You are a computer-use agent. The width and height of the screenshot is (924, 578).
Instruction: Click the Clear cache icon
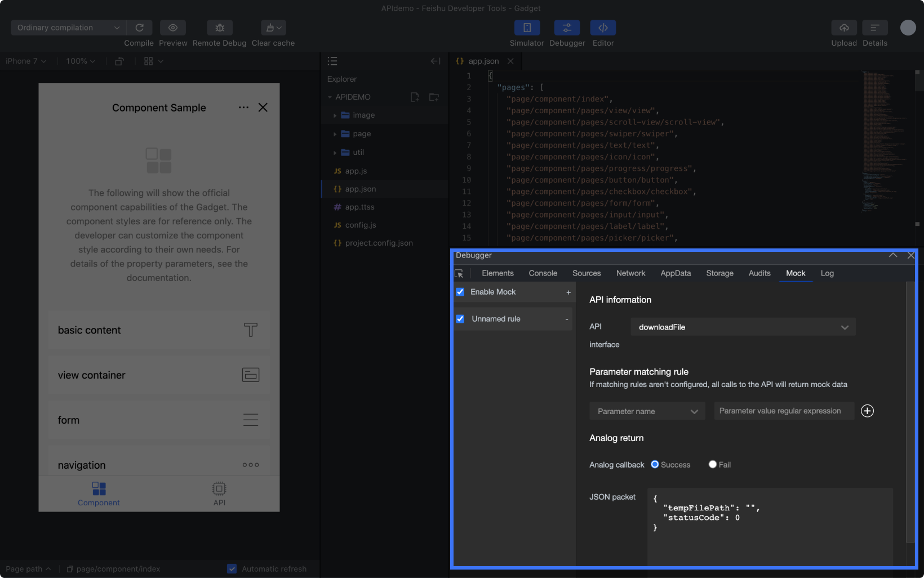pos(273,28)
